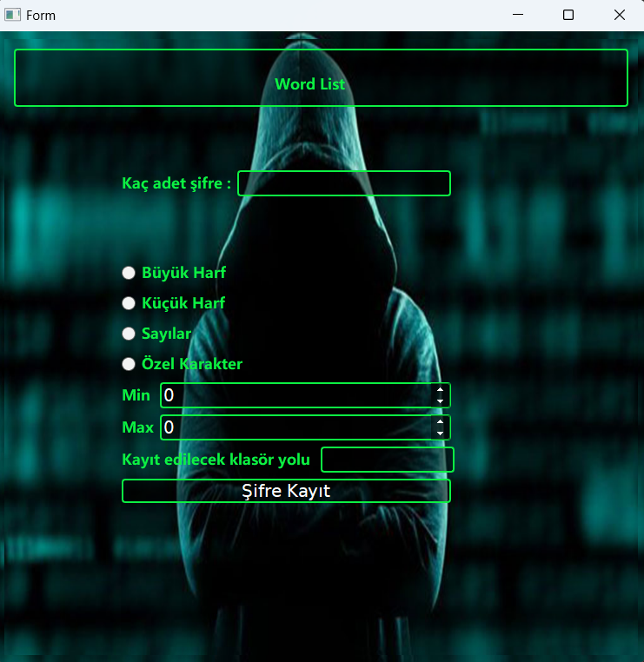
Task: Increase the Min value with up arrow
Action: [x=440, y=389]
